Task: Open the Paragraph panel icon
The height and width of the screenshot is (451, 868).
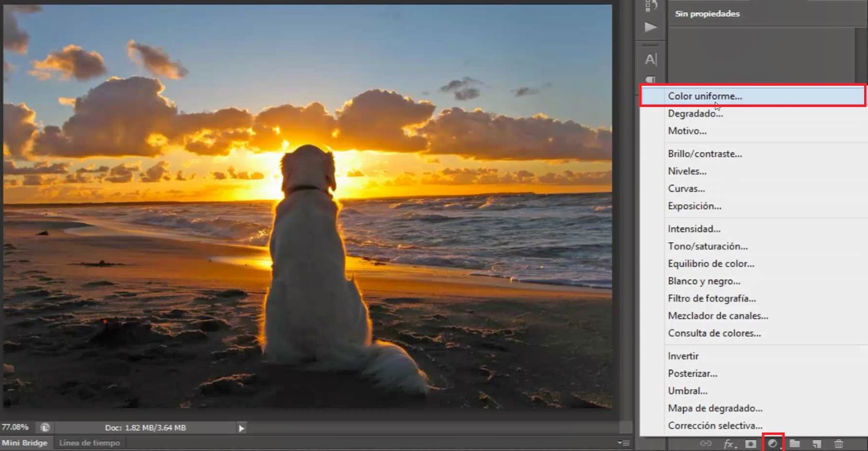Action: (x=650, y=80)
